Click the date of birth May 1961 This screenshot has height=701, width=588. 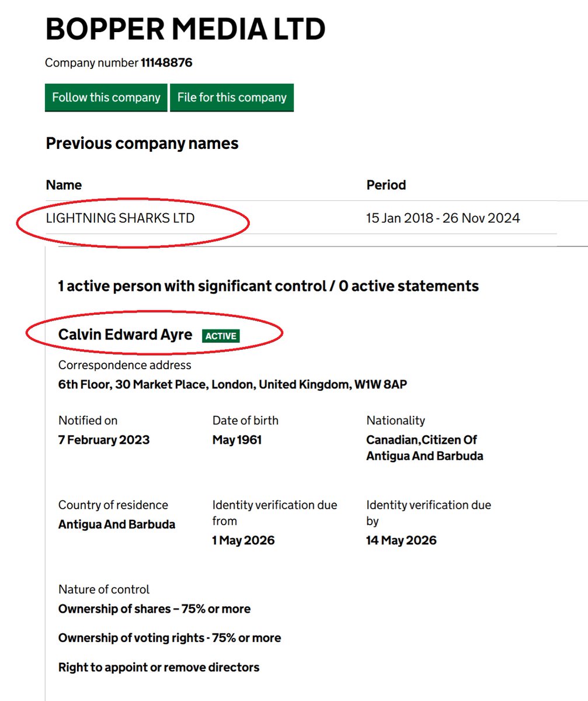pyautogui.click(x=237, y=440)
